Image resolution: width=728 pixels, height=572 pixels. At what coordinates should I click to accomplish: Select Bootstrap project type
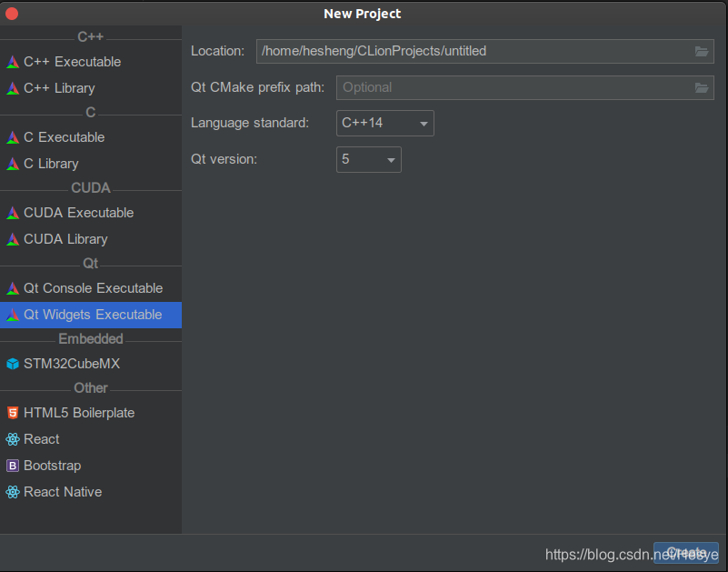tap(91, 466)
